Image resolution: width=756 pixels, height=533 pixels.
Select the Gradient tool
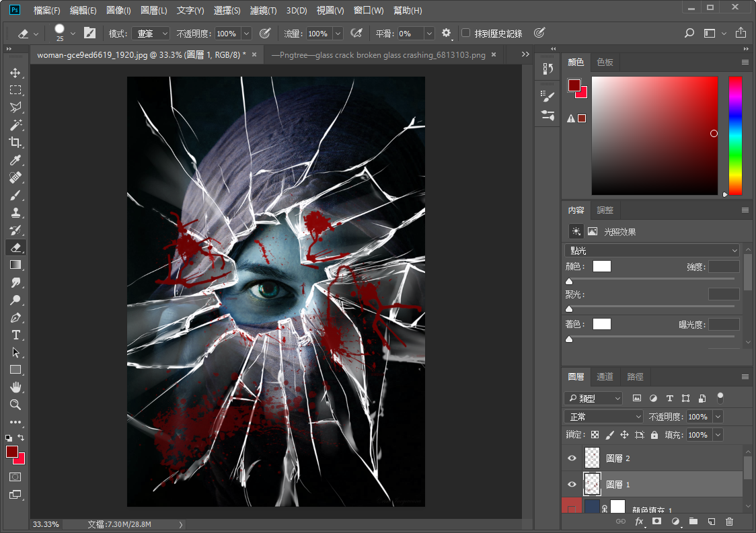point(15,265)
